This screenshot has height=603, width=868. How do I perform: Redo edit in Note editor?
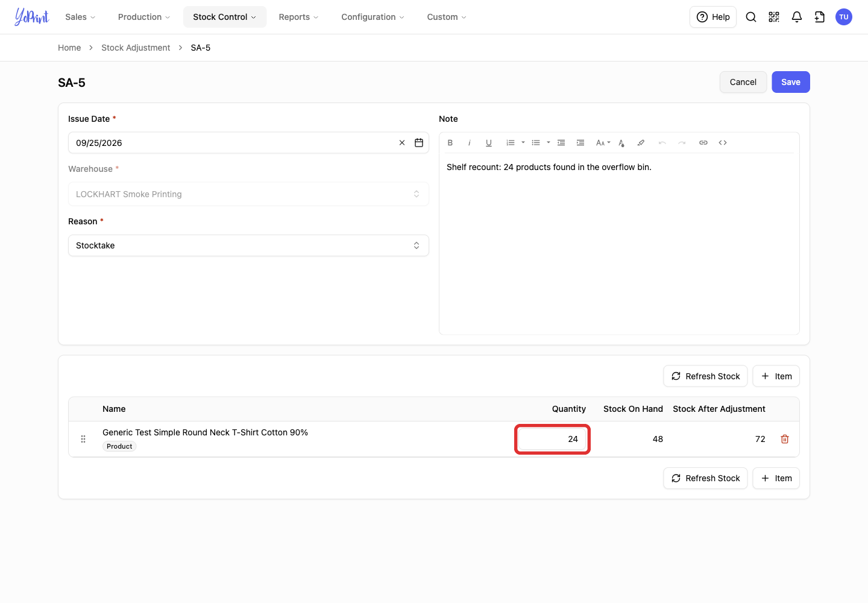(682, 143)
